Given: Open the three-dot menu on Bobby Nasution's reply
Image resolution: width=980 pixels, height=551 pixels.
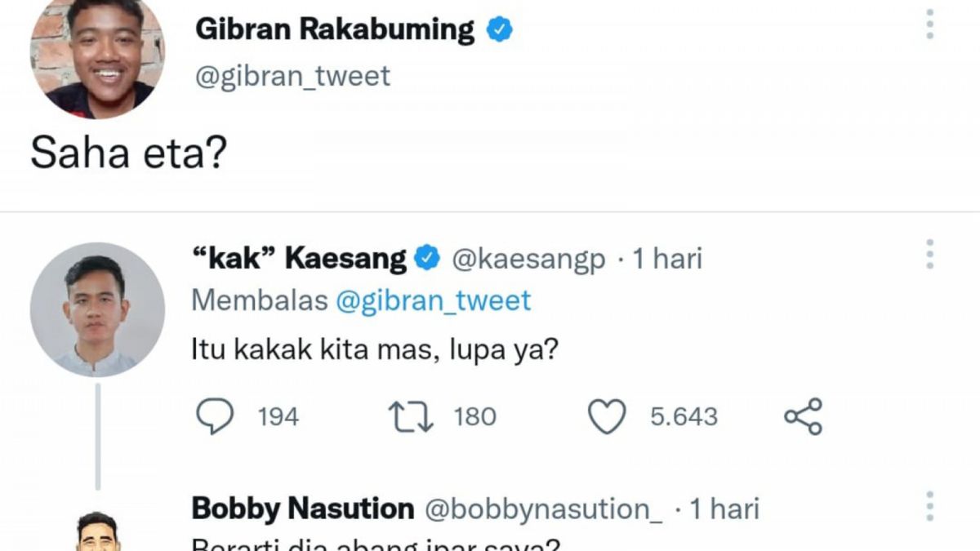Looking at the screenshot, I should 930,506.
